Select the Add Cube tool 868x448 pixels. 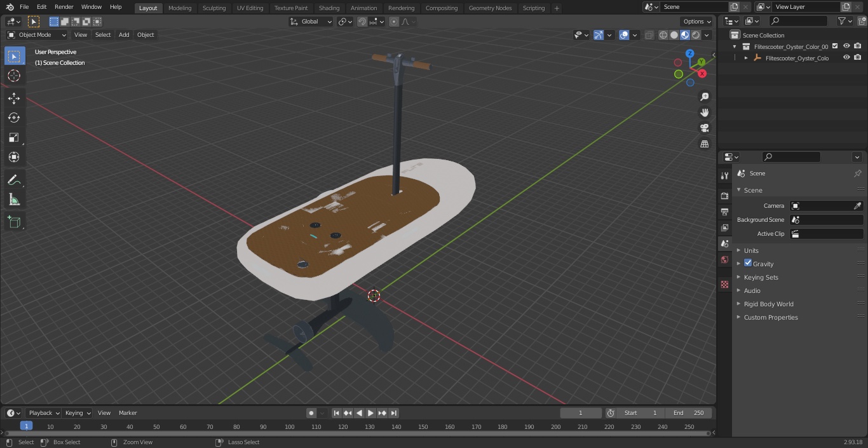pos(14,222)
